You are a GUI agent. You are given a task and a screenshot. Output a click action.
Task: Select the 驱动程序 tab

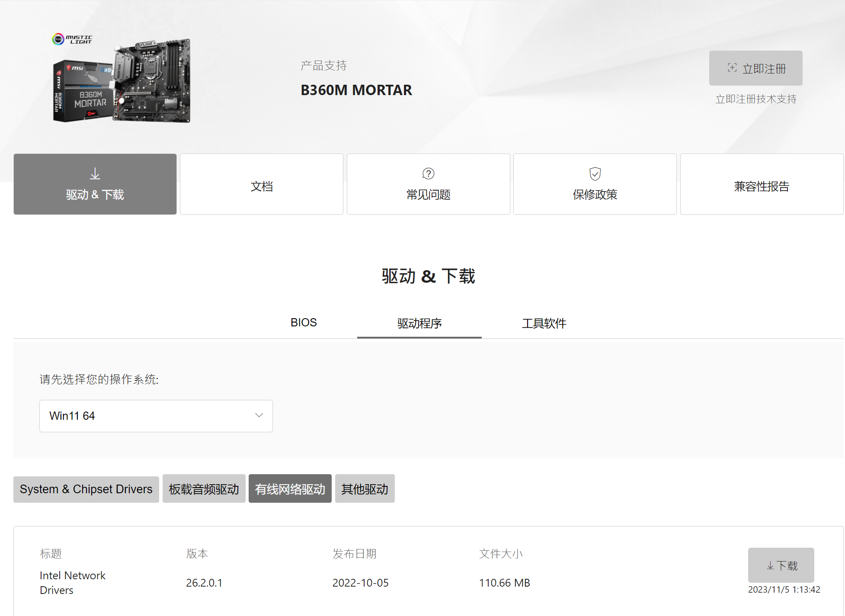[x=419, y=323]
